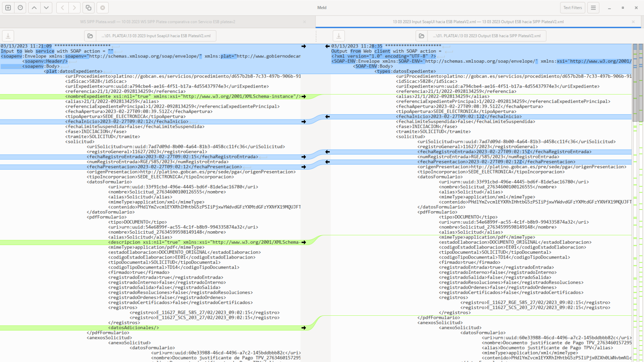Push the nombreExpediente line to the right pane
The width and height of the screenshot is (644, 362).
303,97
